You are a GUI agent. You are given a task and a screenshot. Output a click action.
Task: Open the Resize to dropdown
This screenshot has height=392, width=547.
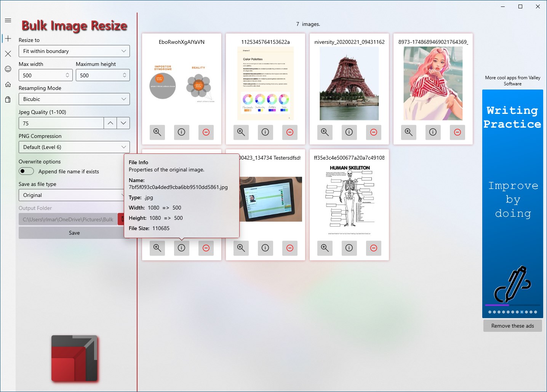click(74, 51)
